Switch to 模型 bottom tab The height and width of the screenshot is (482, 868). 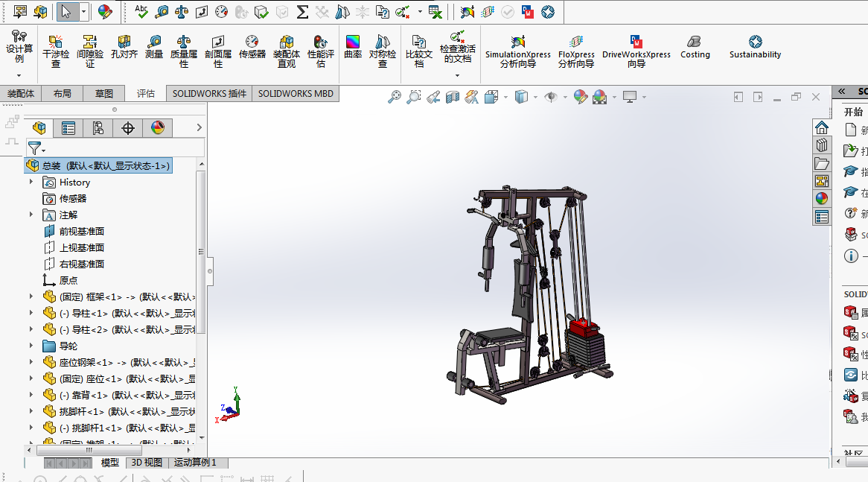click(109, 463)
